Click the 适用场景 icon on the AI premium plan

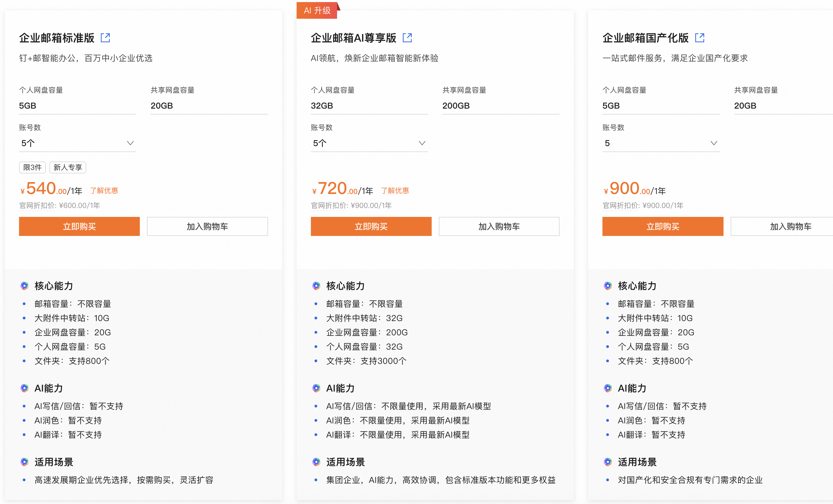[x=316, y=462]
